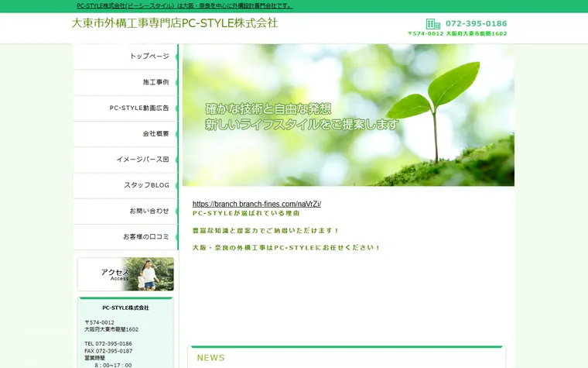Click the 大東市外構工事専門店PC-STYLE株式会社 site title
The width and height of the screenshot is (588, 368).
click(175, 23)
